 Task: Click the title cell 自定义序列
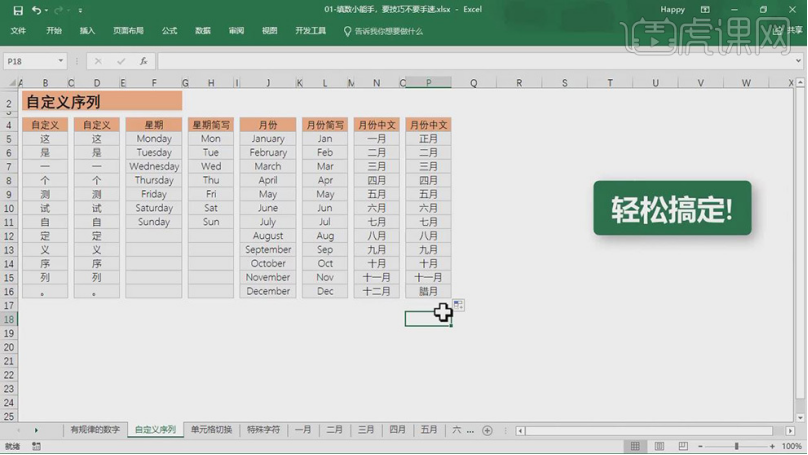[x=102, y=102]
